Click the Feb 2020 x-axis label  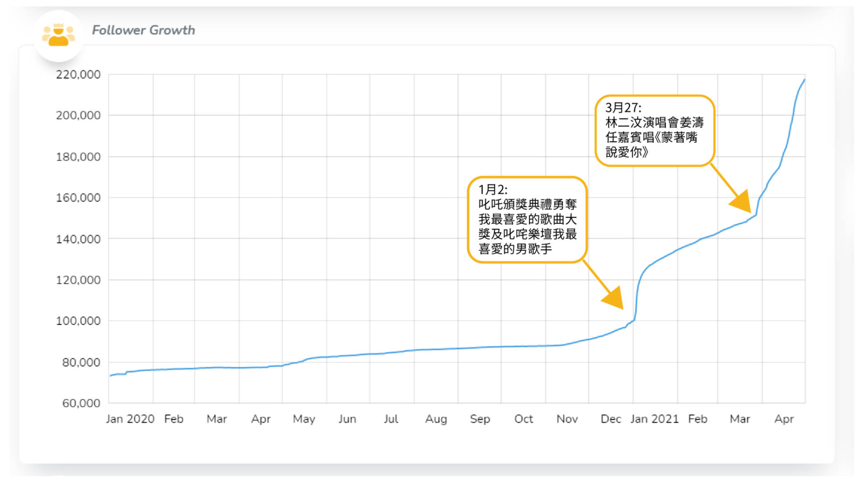coord(174,419)
